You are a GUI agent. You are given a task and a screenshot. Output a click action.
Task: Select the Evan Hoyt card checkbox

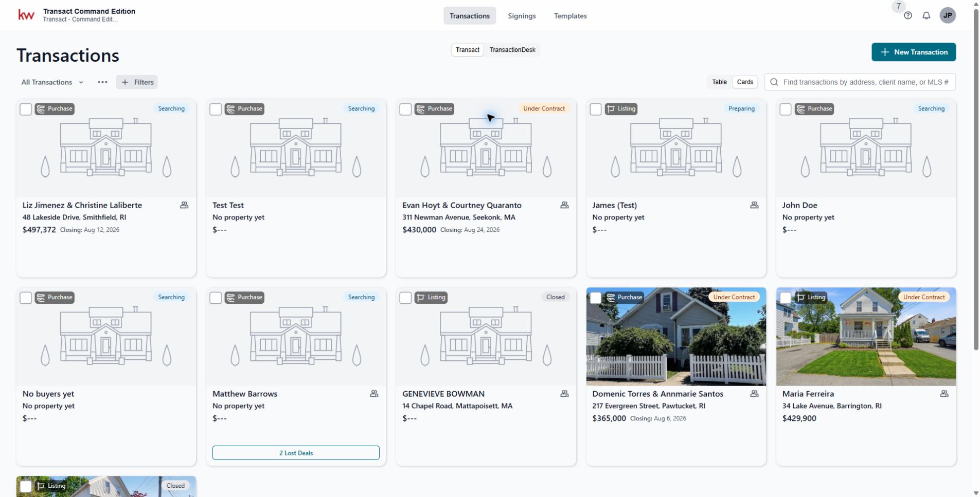(405, 109)
